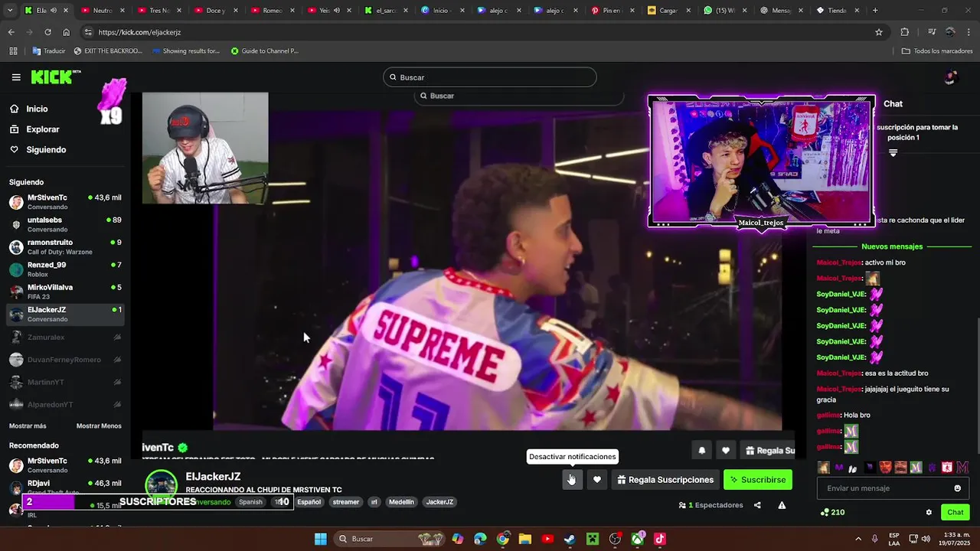Click the browser home button
This screenshot has width=980, height=551.
(x=67, y=32)
